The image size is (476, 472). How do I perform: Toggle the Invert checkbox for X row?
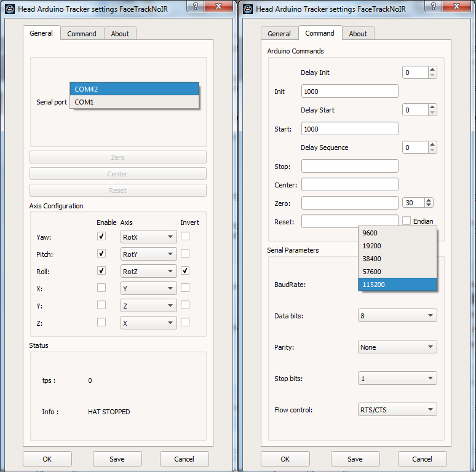click(185, 288)
